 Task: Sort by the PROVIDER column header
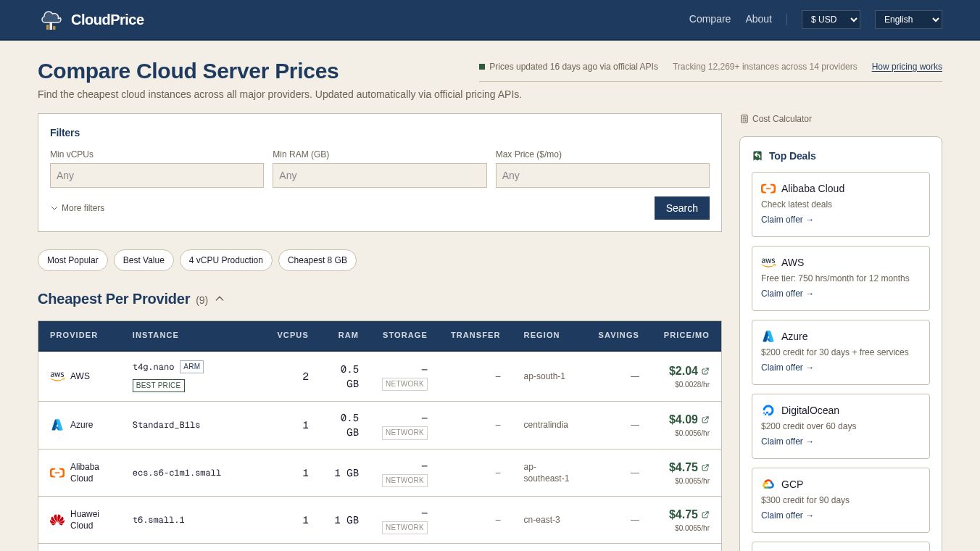[x=74, y=335]
